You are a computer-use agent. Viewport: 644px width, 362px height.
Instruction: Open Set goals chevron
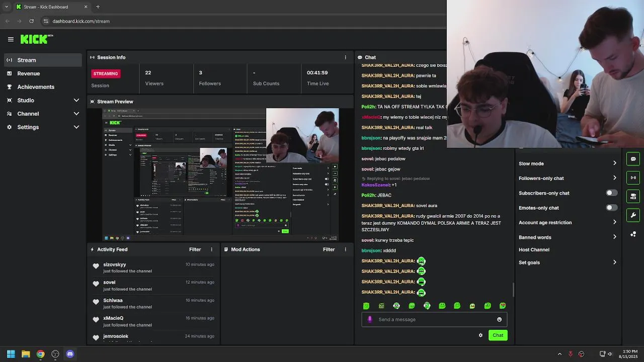click(614, 262)
